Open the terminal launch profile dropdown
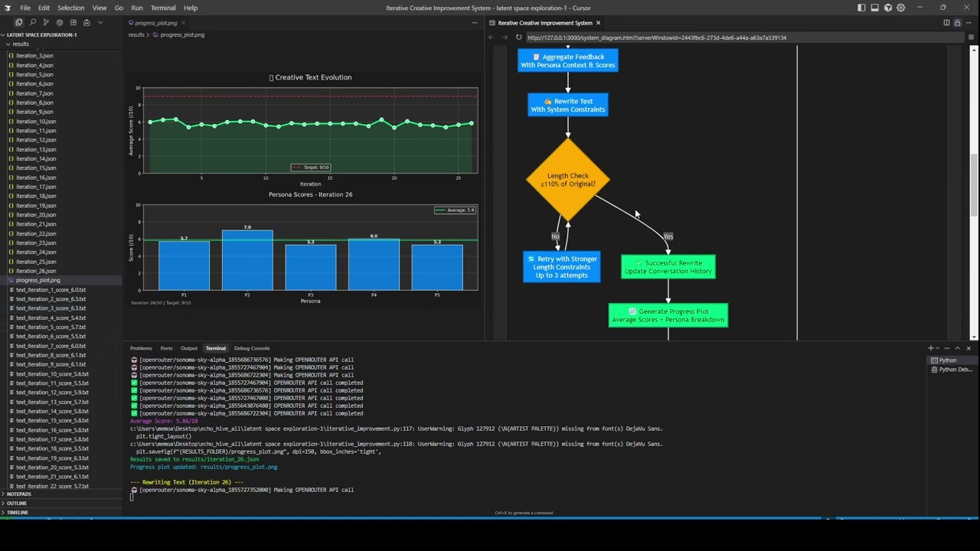 tap(937, 348)
